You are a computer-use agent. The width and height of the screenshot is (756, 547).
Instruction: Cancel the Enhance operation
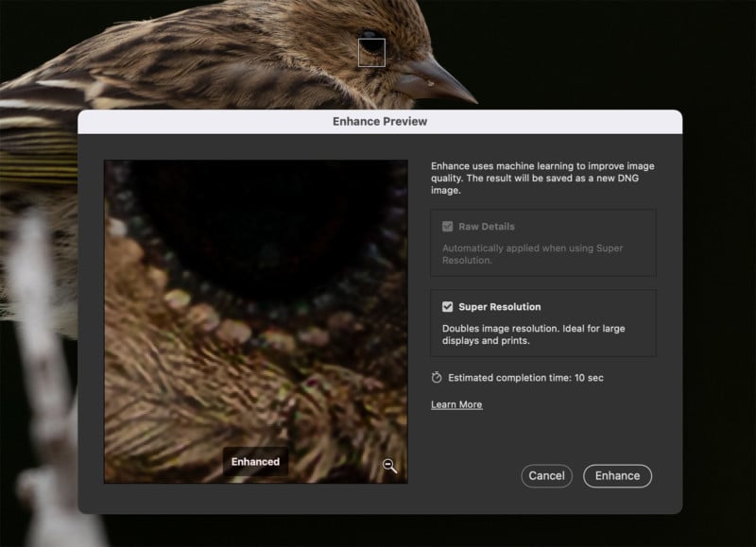coord(546,476)
